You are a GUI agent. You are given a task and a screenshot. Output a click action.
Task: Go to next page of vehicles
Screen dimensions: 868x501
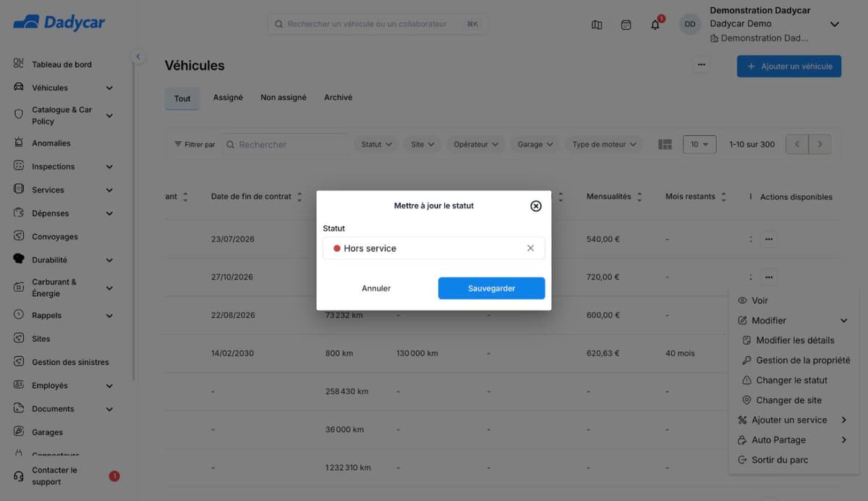coord(820,144)
